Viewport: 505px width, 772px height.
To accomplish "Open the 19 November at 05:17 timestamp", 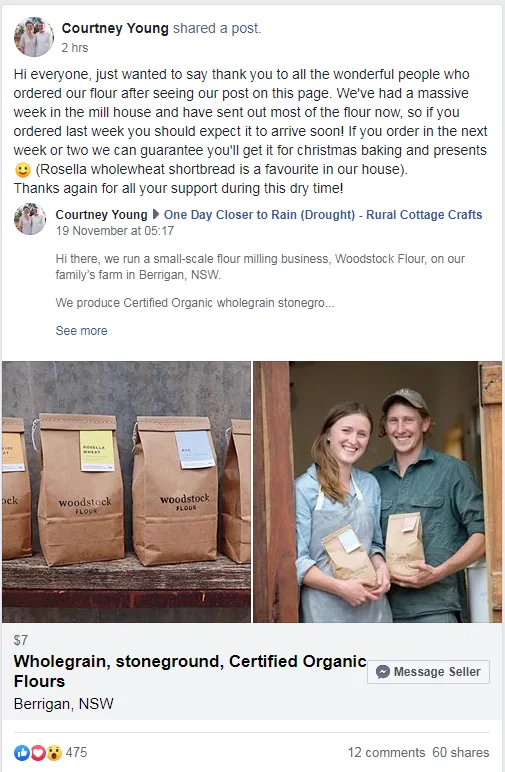I will pyautogui.click(x=115, y=230).
